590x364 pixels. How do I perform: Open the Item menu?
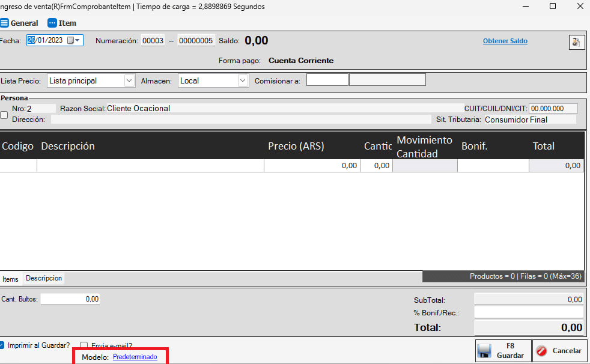(52, 23)
